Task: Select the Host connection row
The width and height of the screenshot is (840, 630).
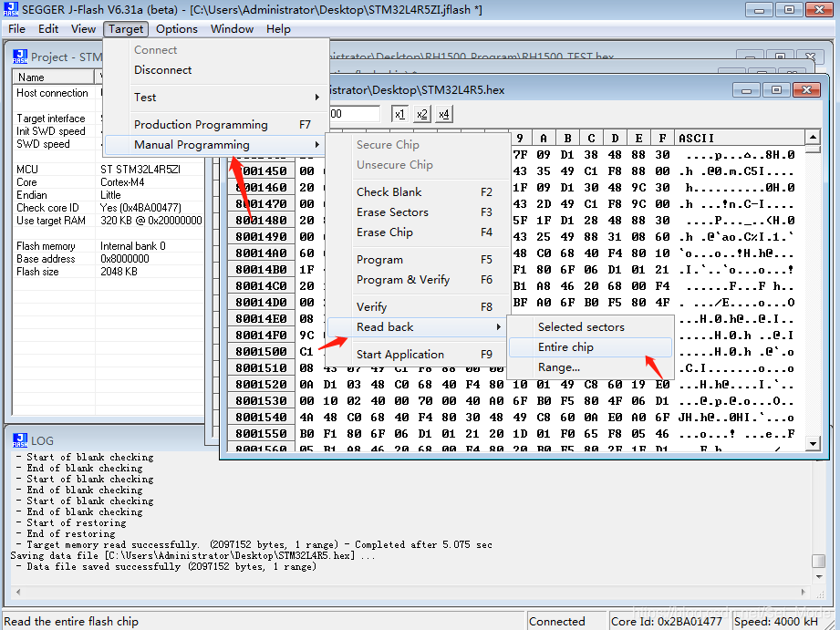Action: pos(109,93)
